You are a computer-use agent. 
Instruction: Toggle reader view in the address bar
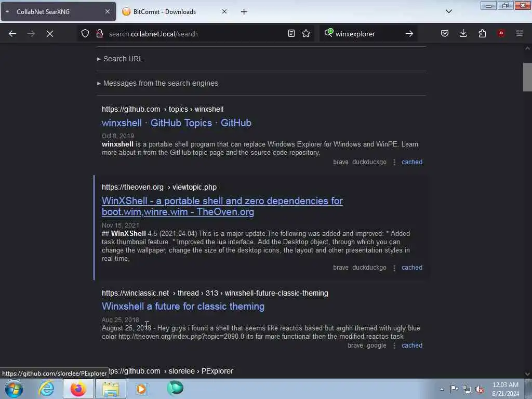coord(291,33)
